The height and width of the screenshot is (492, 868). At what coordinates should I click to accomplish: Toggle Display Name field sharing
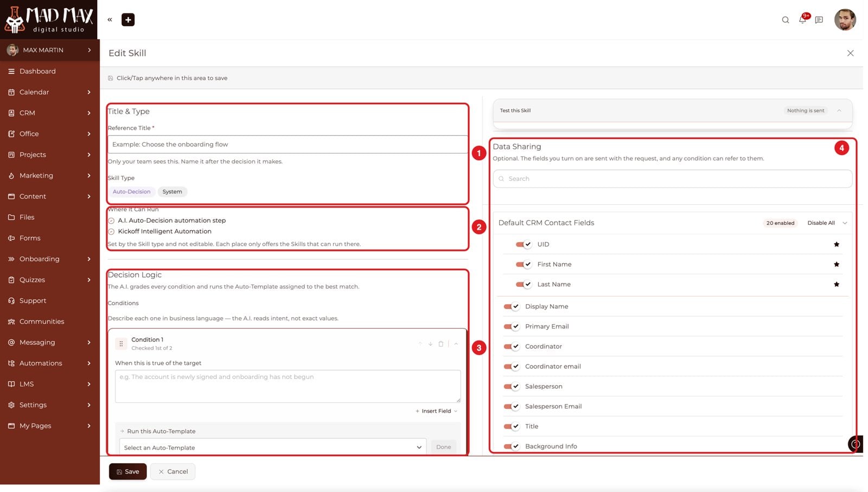tap(512, 307)
